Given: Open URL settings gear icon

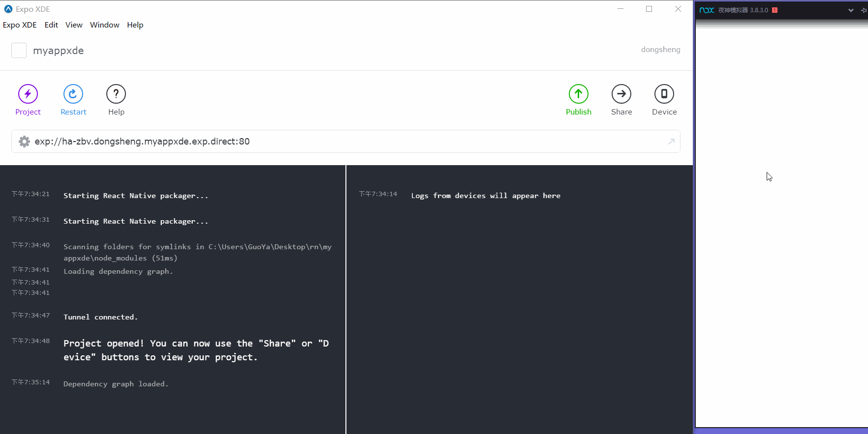Looking at the screenshot, I should coord(24,142).
